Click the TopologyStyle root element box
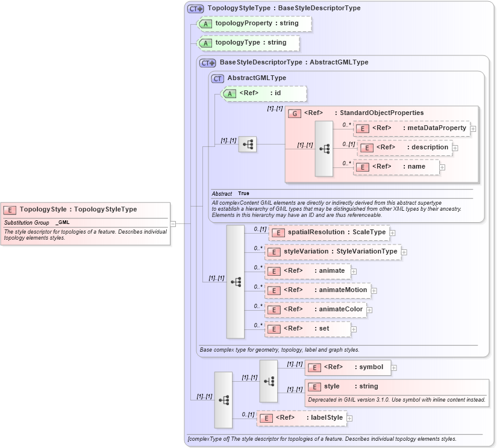The width and height of the screenshot is (497, 448). pos(84,210)
